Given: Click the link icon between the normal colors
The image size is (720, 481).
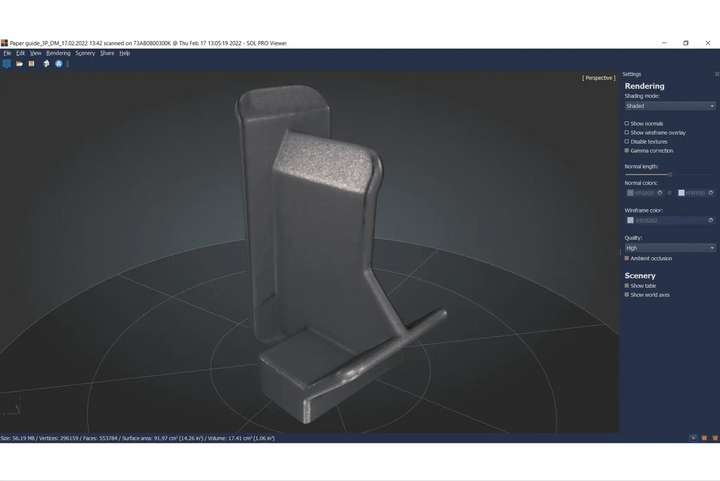Looking at the screenshot, I should click(x=669, y=193).
